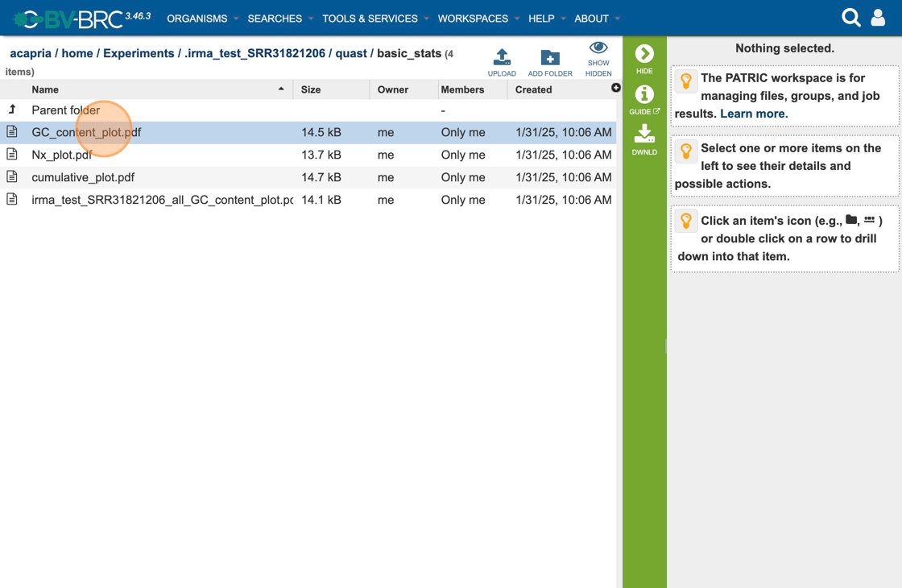Viewport: 902px width, 588px height.
Task: Expand Help dropdown arrow
Action: tap(563, 19)
